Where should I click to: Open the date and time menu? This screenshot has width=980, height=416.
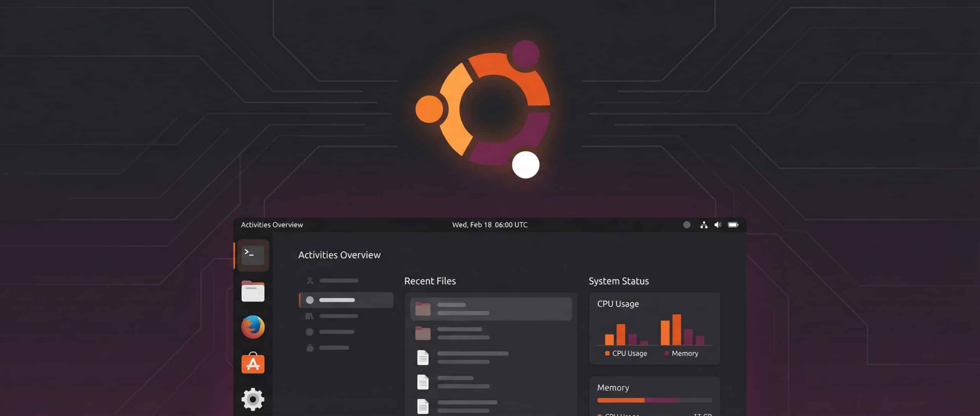(x=490, y=225)
